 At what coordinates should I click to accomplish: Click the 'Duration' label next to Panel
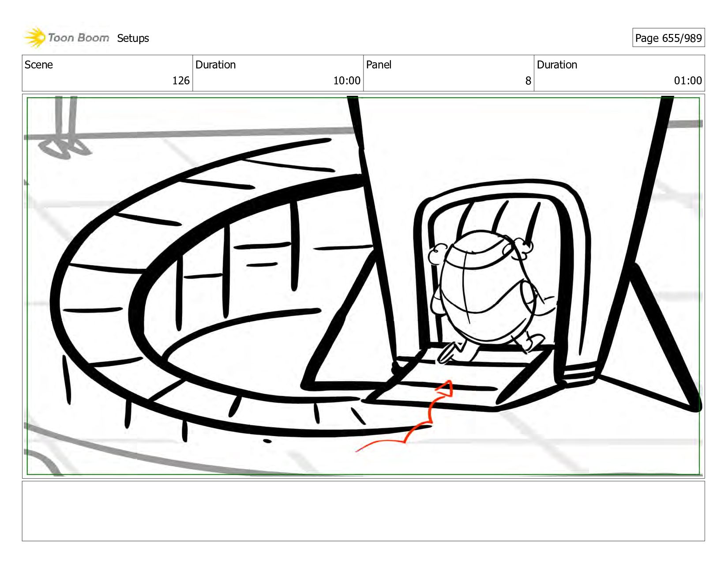click(x=557, y=65)
